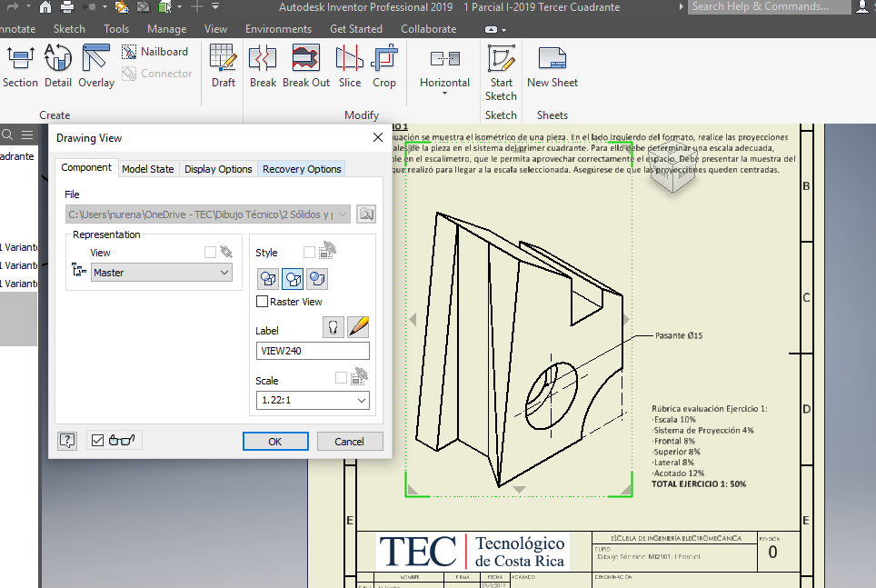Cancel the Drawing View dialog
The image size is (876, 588).
tap(350, 441)
